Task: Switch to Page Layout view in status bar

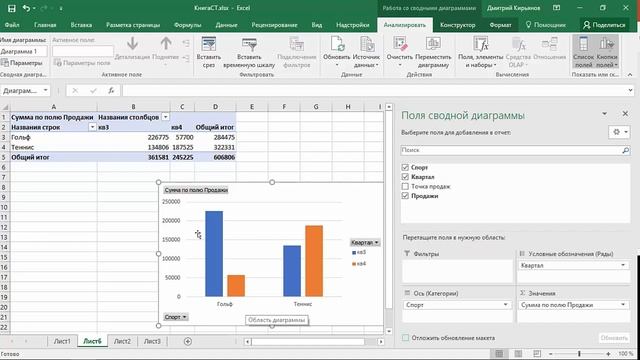Action: [x=518, y=353]
